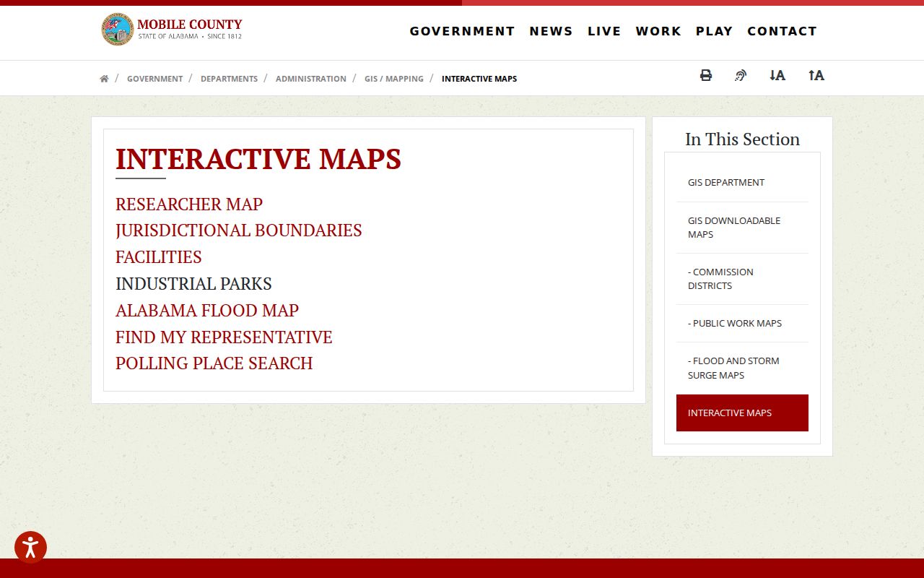Go to home via breadcrumb house icon
Viewport: 924px width, 578px height.
pos(104,79)
